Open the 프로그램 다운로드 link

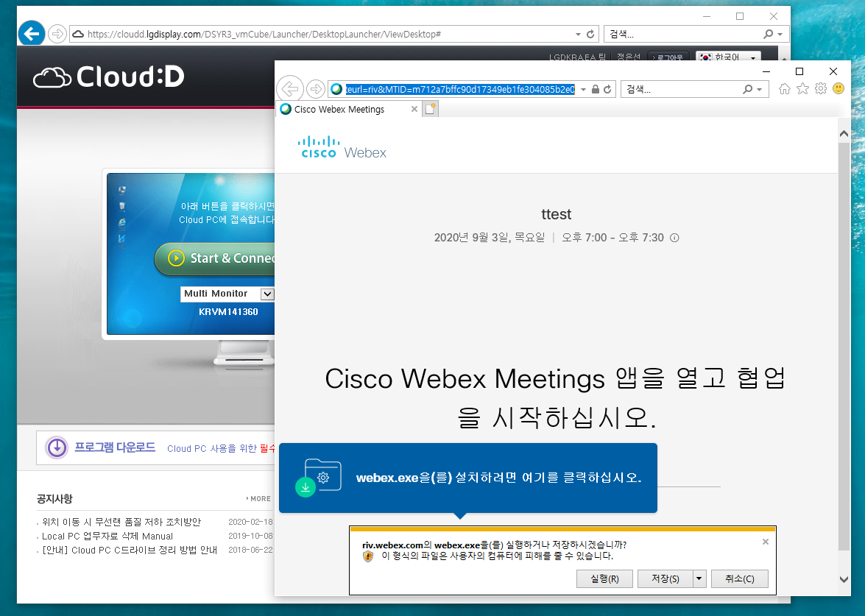pos(115,447)
